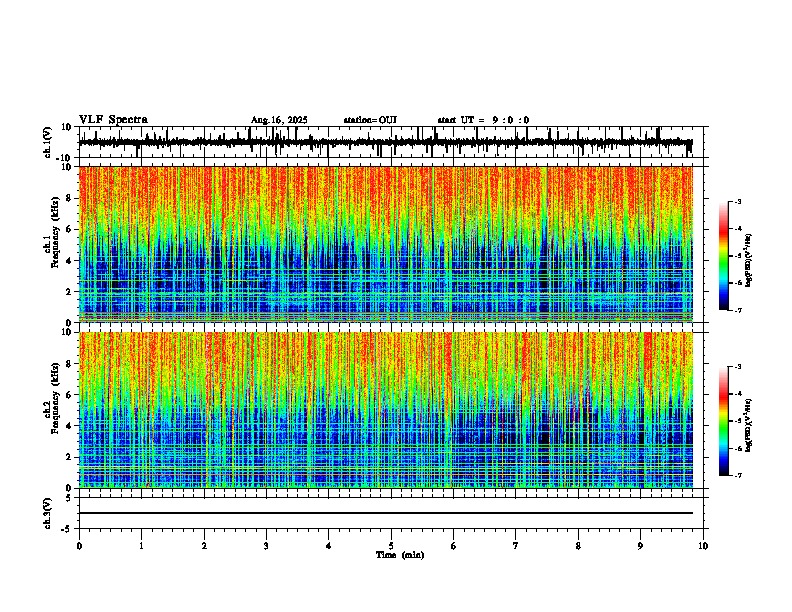Click the "9" minute tick on the time axis
This screenshot has width=792, height=612.
pos(640,546)
